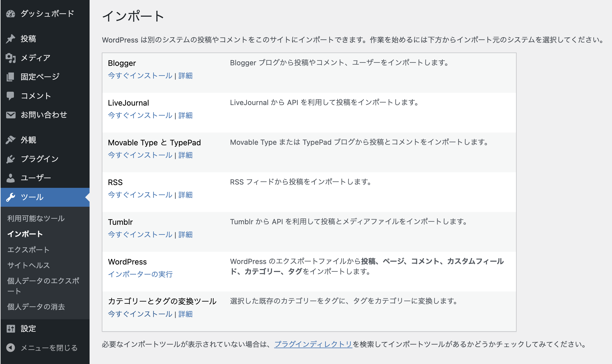View 詳細 for the RSS importer
The image size is (612, 364).
185,195
